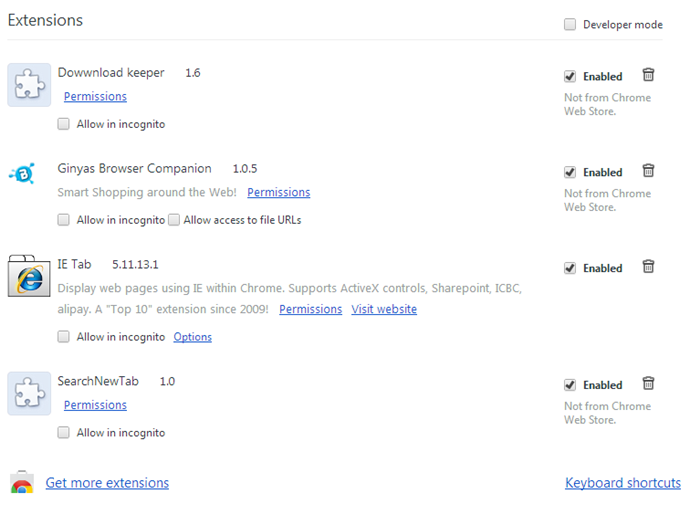The image size is (700, 514).
Task: Enable Developer mode checkbox
Action: [570, 24]
